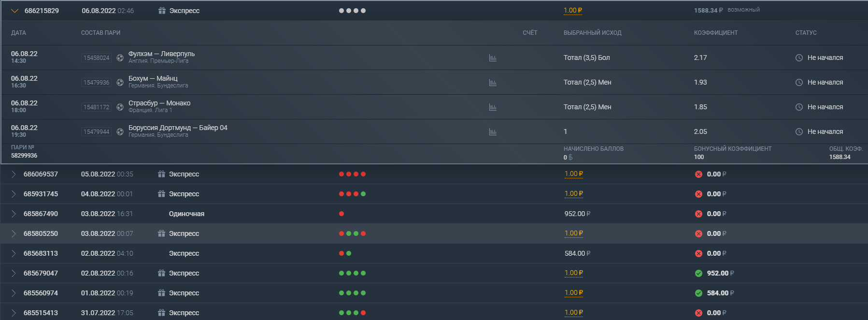Viewport: 868px width, 320px height.
Task: Click column header СТАТУС
Action: pyautogui.click(x=806, y=33)
